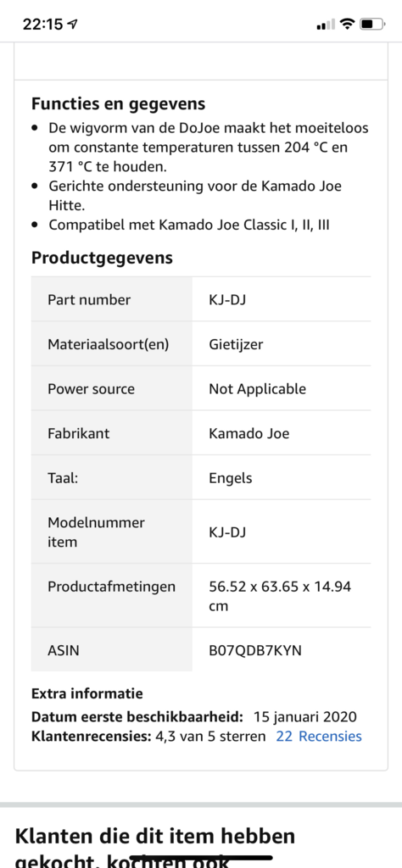Tap the cellular signal bars icon
The image size is (402, 868).
(x=326, y=25)
